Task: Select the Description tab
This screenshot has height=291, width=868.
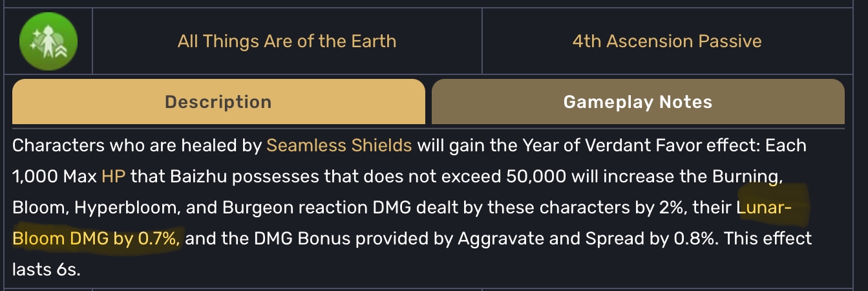Action: [x=218, y=102]
